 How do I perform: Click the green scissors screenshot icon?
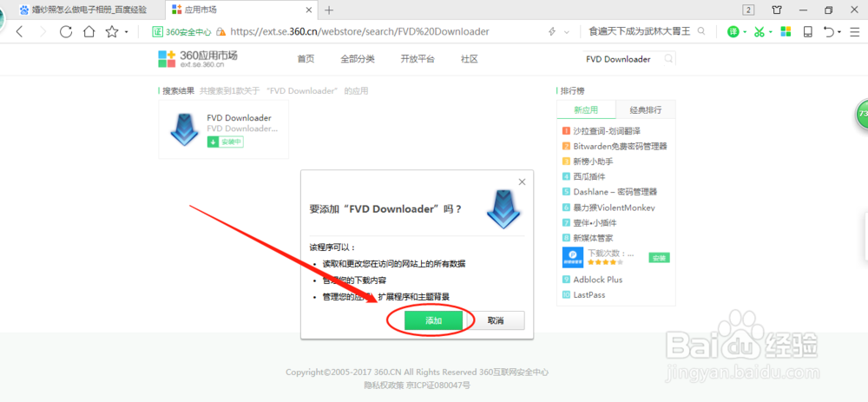759,32
